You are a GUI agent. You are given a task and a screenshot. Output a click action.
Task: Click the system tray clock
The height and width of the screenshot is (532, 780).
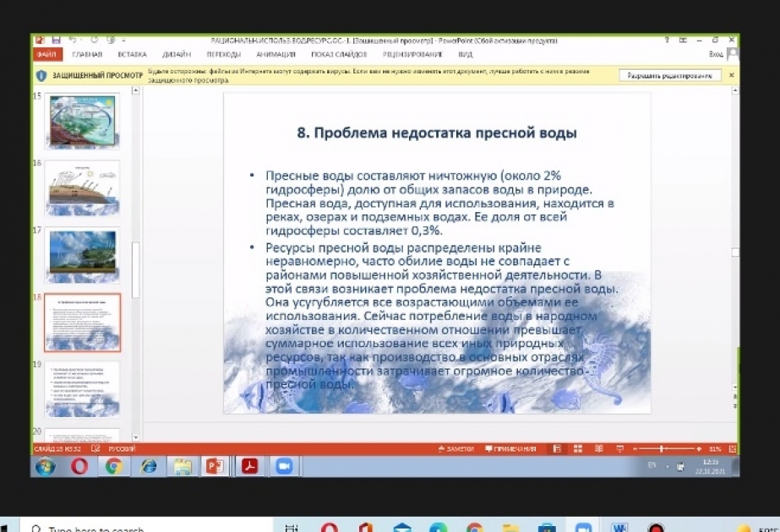pyautogui.click(x=711, y=467)
